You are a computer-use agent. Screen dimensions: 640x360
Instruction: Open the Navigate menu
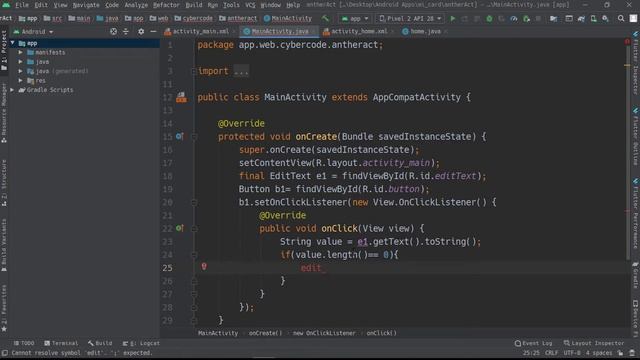pyautogui.click(x=86, y=5)
